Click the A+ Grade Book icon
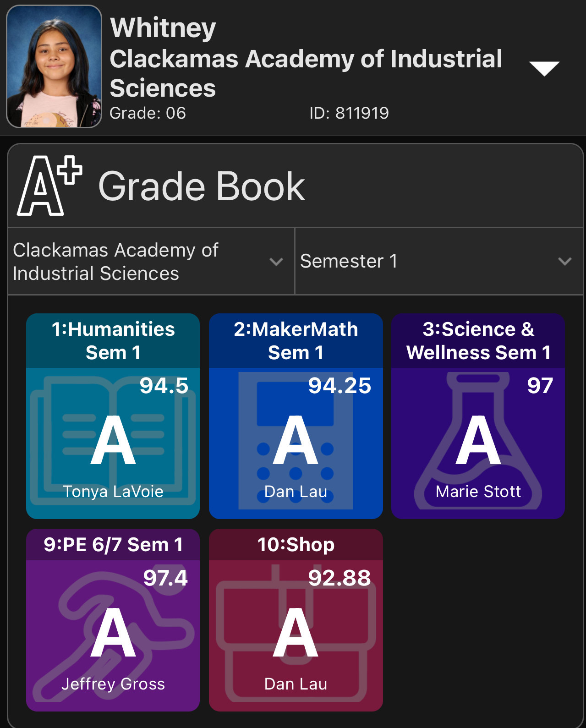586x728 pixels. pyautogui.click(x=49, y=186)
